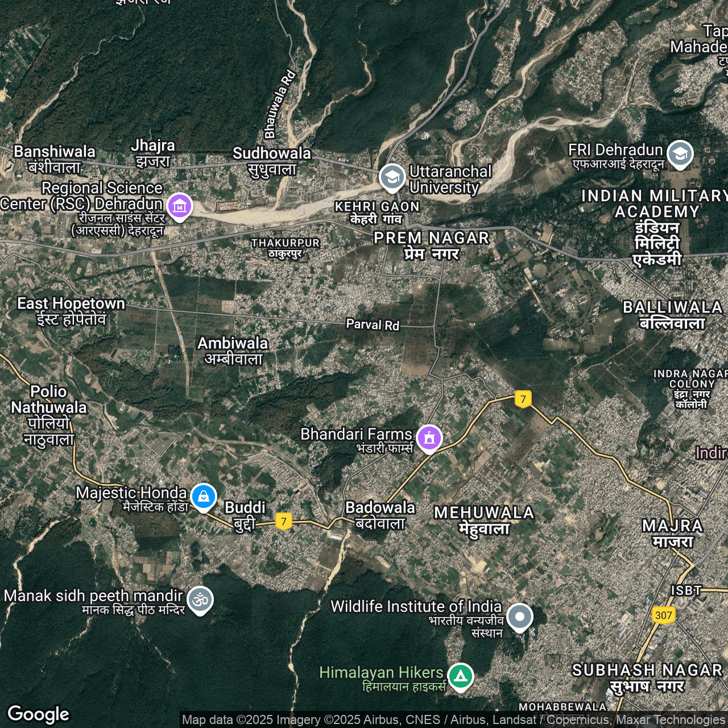The height and width of the screenshot is (728, 728).
Task: Open the Manak sidh peeth mandir marker
Action: tap(200, 599)
